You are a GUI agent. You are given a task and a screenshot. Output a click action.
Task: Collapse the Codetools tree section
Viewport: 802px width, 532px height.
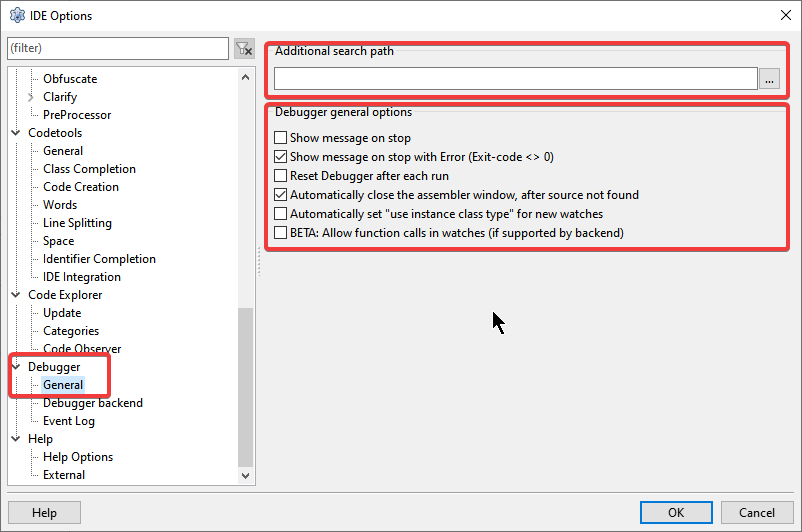pos(16,133)
